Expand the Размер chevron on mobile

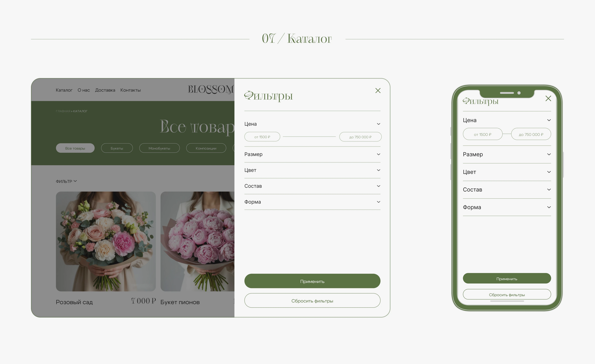click(549, 154)
